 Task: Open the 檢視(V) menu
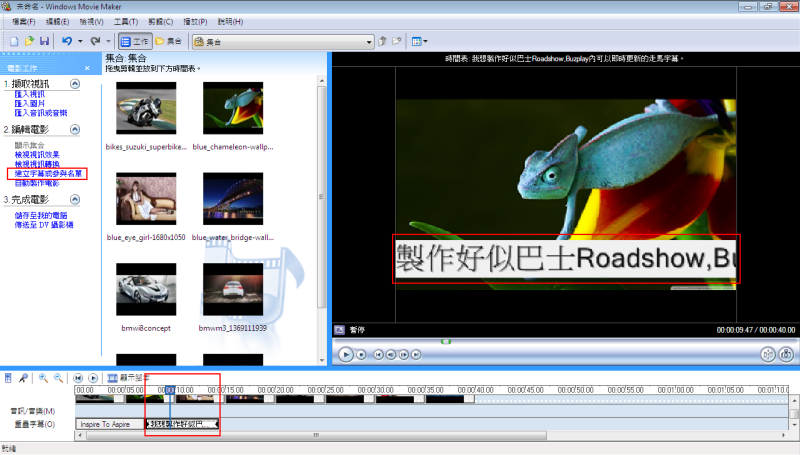[x=91, y=21]
